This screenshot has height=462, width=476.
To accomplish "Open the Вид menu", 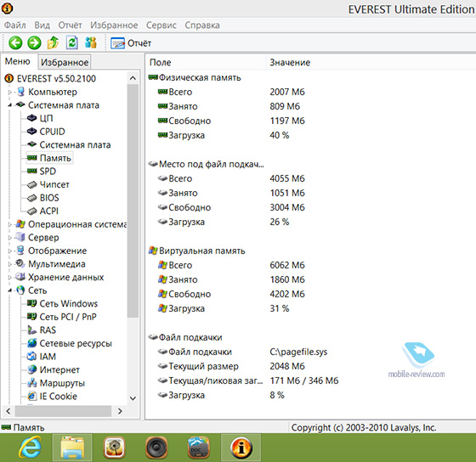I will click(x=42, y=25).
